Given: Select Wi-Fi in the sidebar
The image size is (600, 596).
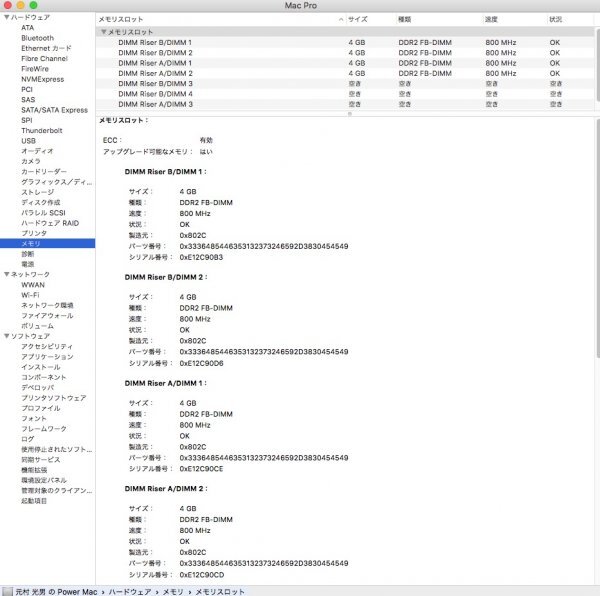Looking at the screenshot, I should [x=30, y=295].
